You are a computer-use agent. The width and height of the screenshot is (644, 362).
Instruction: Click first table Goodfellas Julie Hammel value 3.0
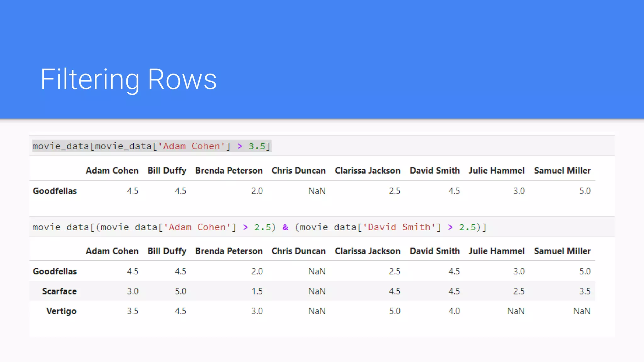tap(519, 191)
